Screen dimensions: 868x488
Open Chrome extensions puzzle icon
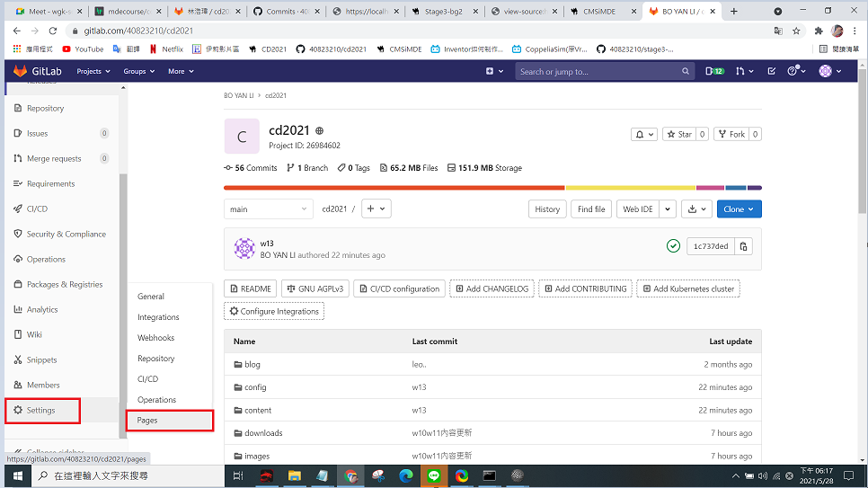tap(819, 31)
